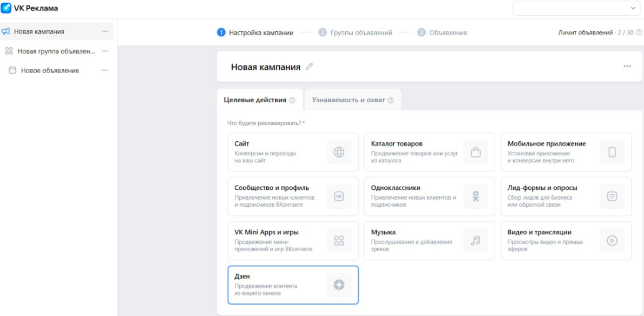Viewport: 644px width, 316px height.
Task: Click the megaphone icon beside Новая кампания
Action: pos(6,31)
